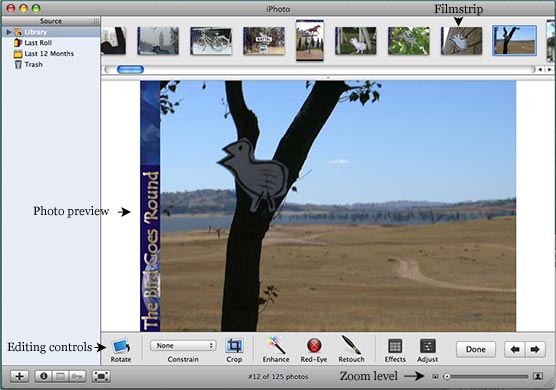Toggle the calendar pane button
556x390 pixels.
point(60,377)
